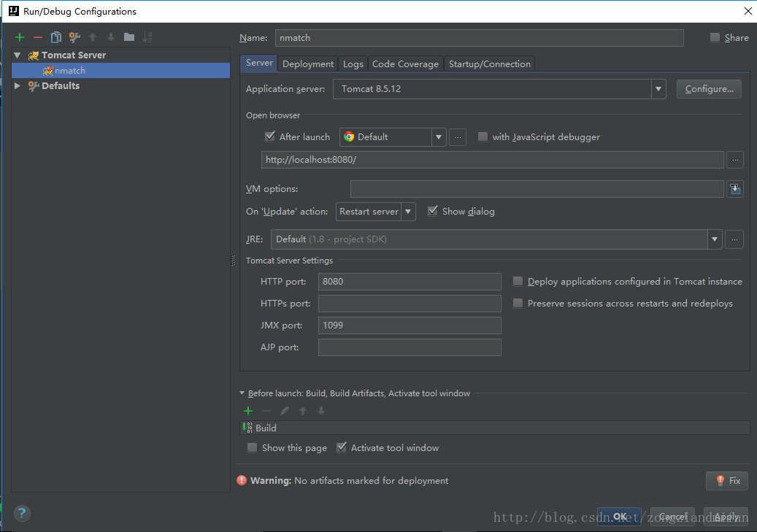Click into the VM options input field
This screenshot has height=532, width=757.
[537, 189]
